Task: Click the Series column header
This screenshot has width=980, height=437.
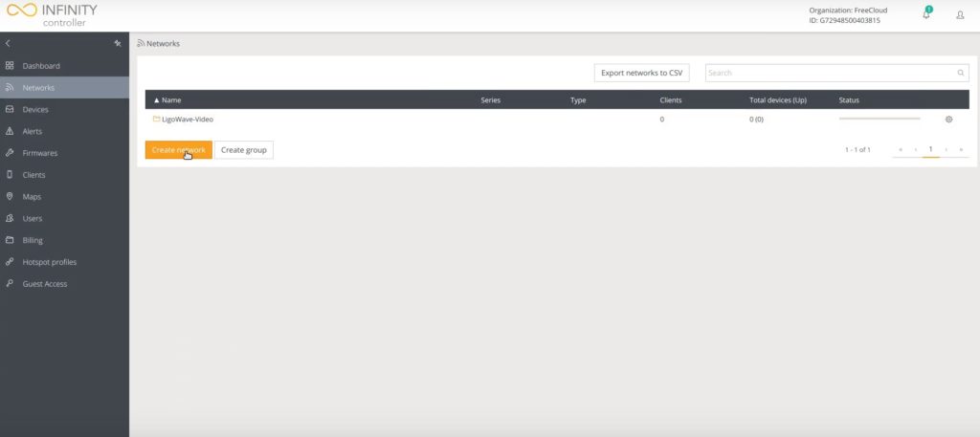Action: [491, 99]
